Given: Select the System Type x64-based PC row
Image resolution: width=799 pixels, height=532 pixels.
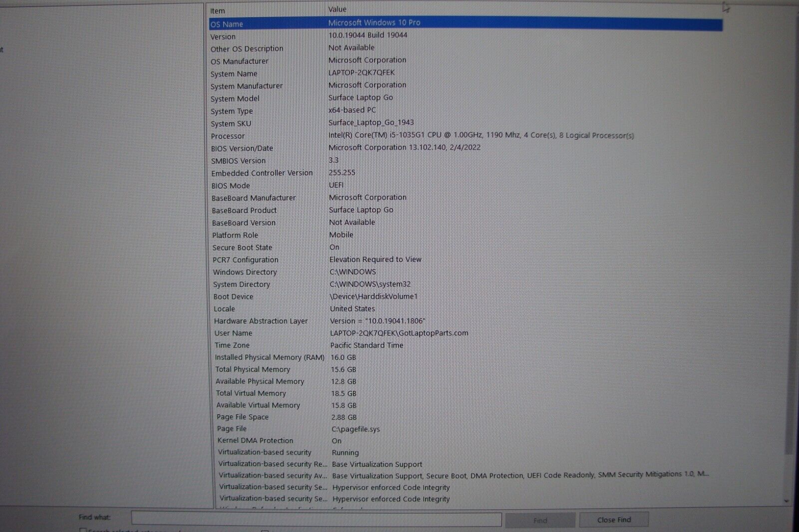Looking at the screenshot, I should coord(465,111).
